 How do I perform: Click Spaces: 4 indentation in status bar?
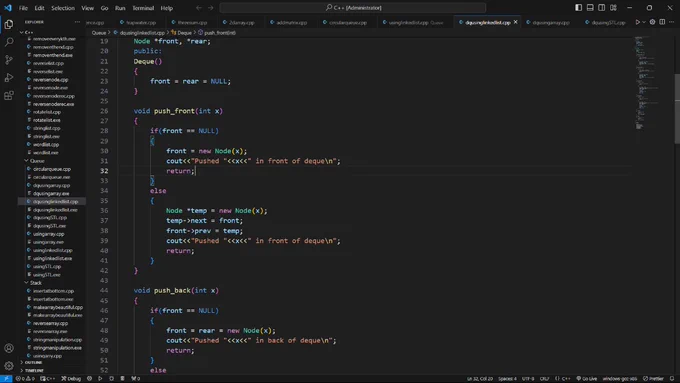507,379
